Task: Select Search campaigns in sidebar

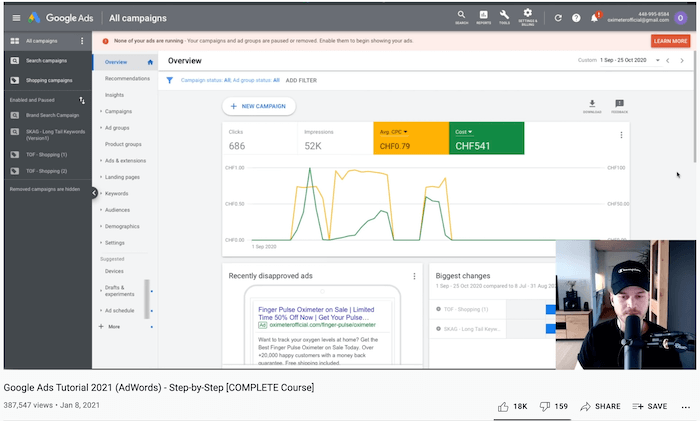Action: (46, 61)
